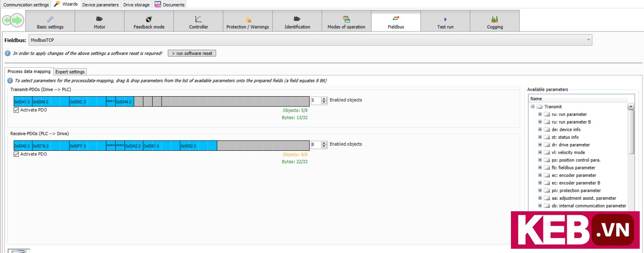Increase Receive-PDO enabled objects count
The height and width of the screenshot is (253, 644).
tap(324, 143)
